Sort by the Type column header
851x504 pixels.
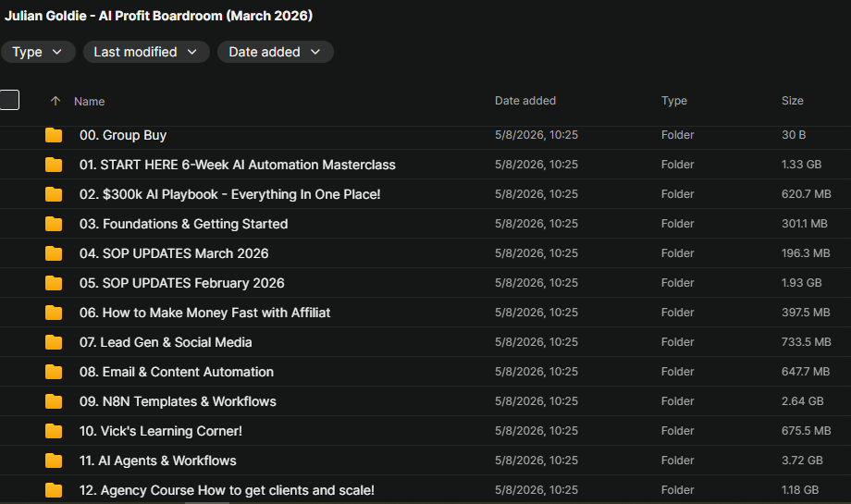(x=674, y=101)
